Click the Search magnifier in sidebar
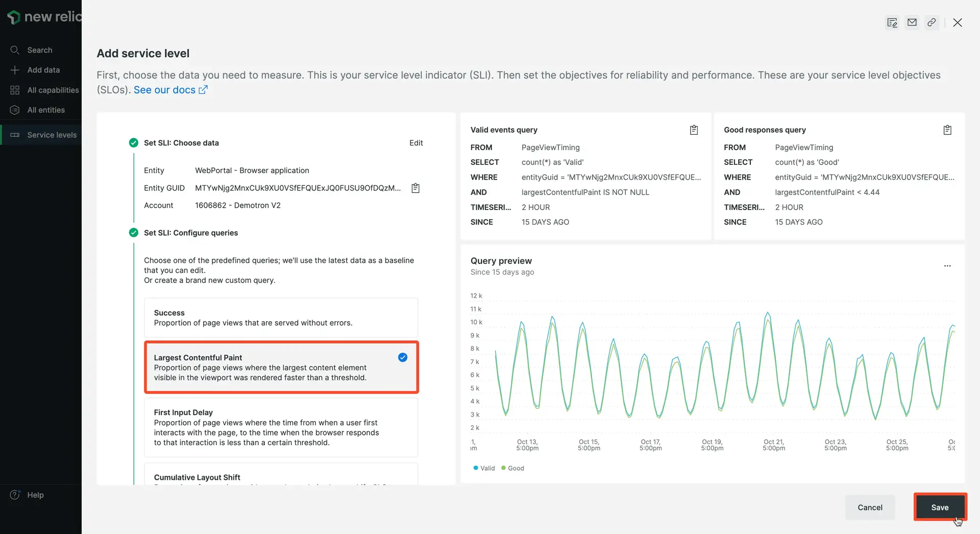 [15, 50]
